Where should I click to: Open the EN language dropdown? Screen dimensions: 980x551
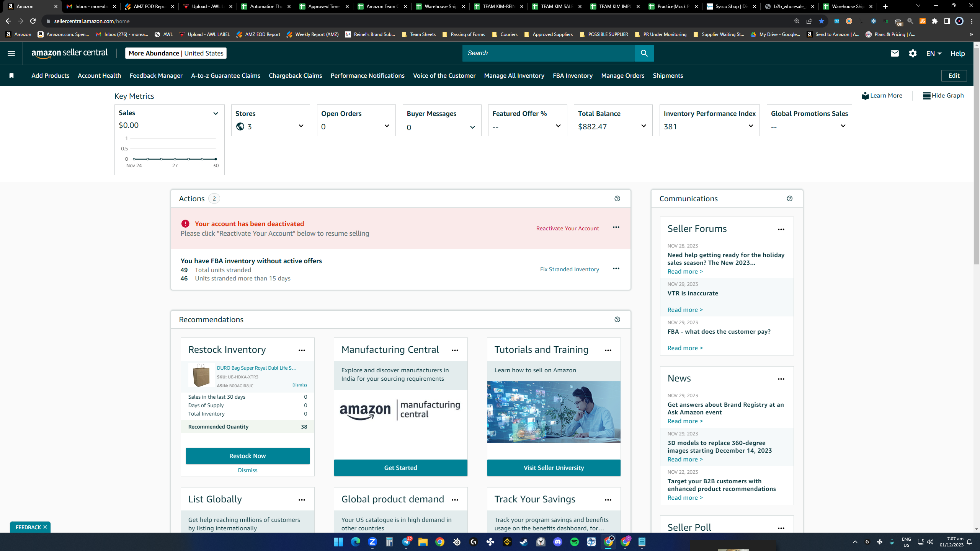tap(934, 54)
